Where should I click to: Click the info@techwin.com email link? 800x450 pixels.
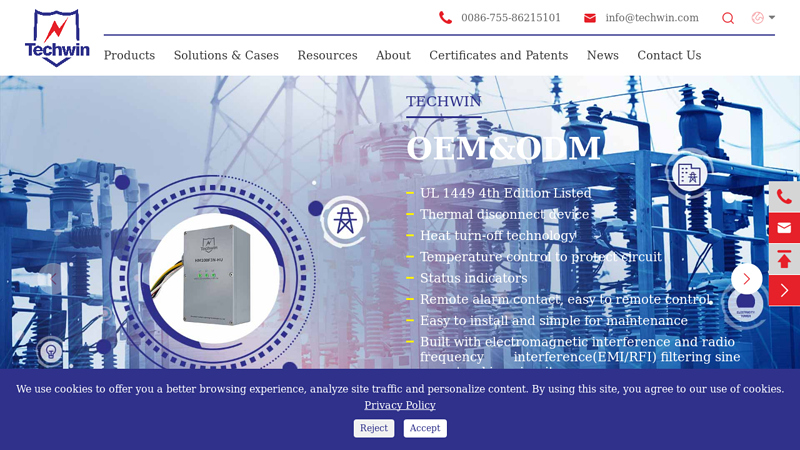point(652,18)
